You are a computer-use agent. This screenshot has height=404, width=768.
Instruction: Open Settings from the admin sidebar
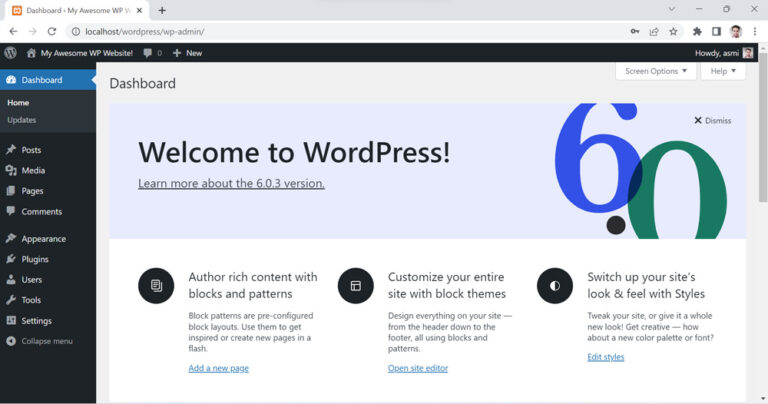point(36,321)
